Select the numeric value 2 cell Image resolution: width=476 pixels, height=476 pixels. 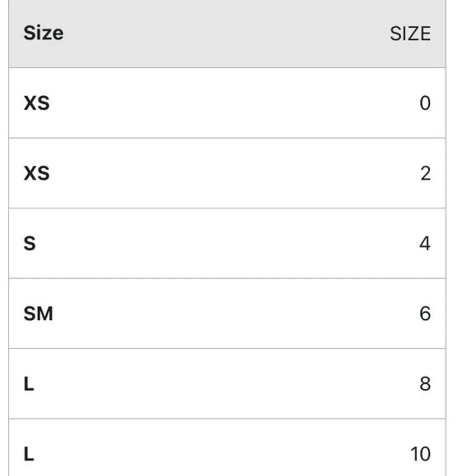pyautogui.click(x=425, y=173)
